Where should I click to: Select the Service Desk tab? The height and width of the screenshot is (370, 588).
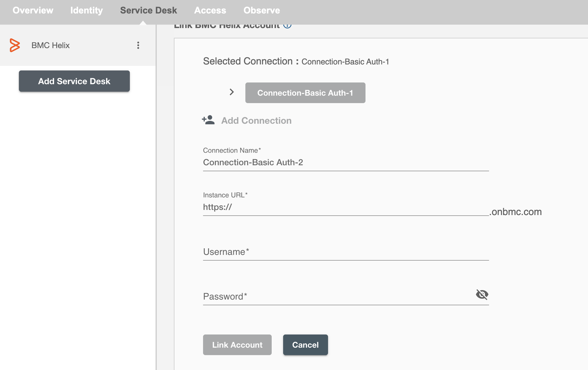(x=148, y=10)
